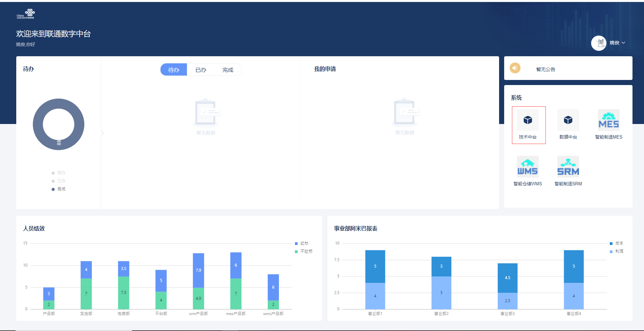The width and height of the screenshot is (644, 331).
Task: Switch to the 完成 tab
Action: [x=228, y=70]
